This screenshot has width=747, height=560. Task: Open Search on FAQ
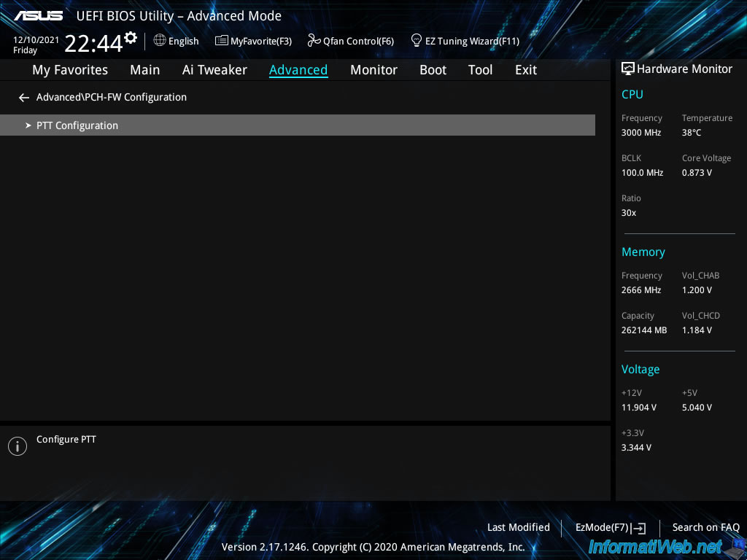pyautogui.click(x=705, y=528)
